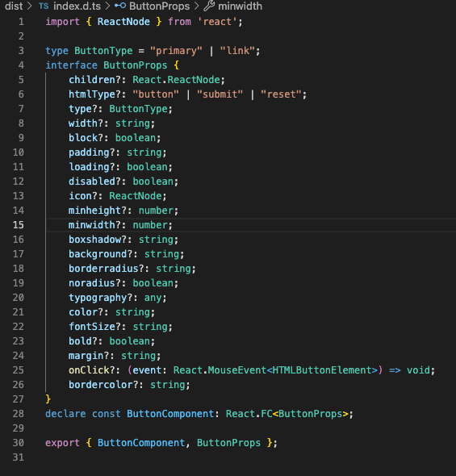
Task: Click the 'block' property name
Action: click(83, 138)
